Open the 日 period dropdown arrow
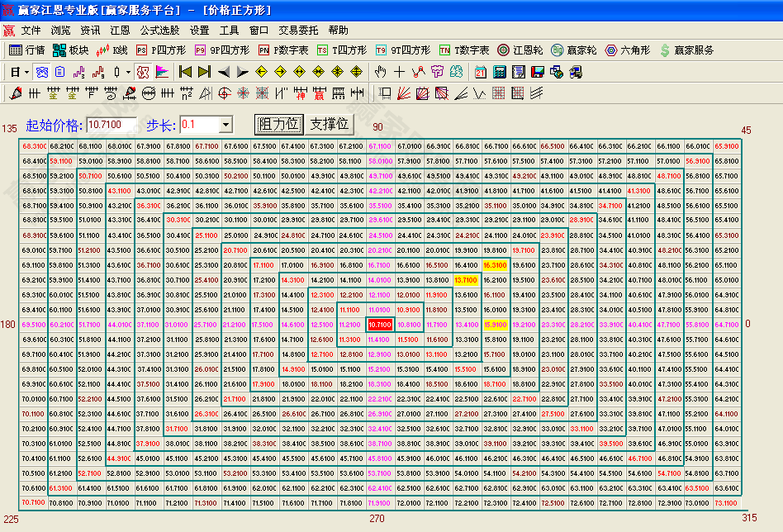Image resolution: width=783 pixels, height=532 pixels. [27, 72]
